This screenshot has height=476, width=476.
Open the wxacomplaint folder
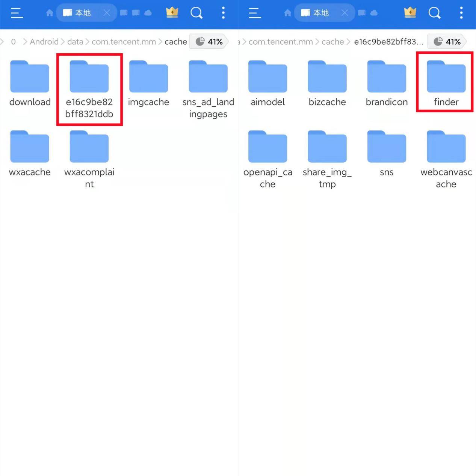[x=89, y=159]
